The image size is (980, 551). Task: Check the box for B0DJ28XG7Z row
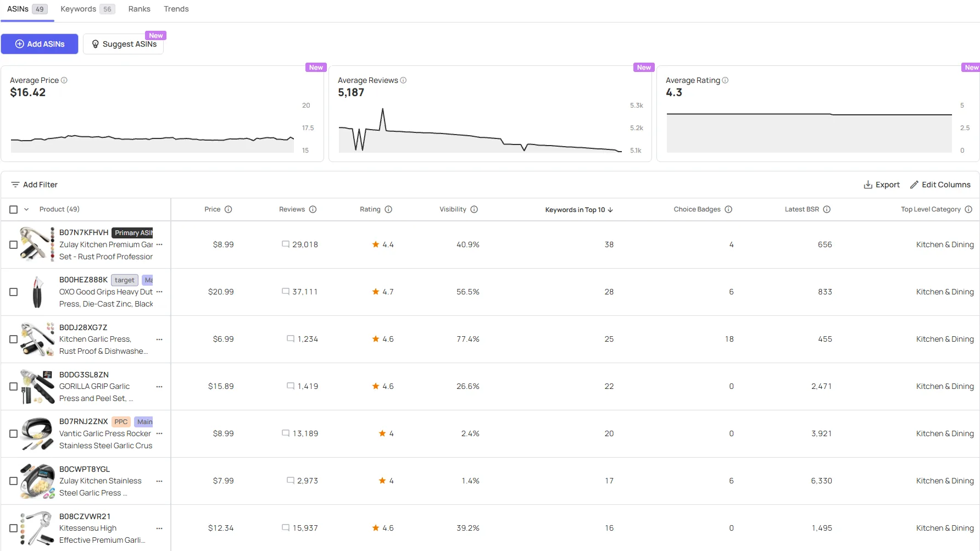[14, 339]
